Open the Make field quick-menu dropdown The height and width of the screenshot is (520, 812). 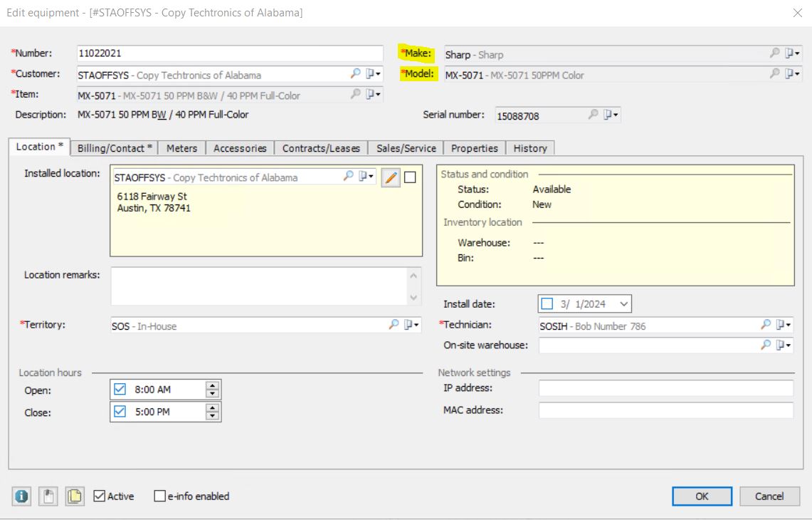(792, 53)
